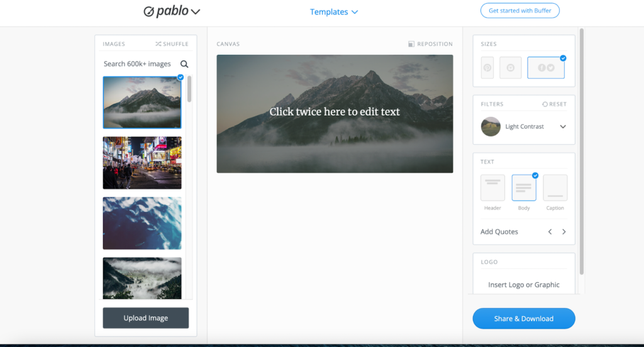Select the Pinterest tall image size

pyautogui.click(x=487, y=68)
